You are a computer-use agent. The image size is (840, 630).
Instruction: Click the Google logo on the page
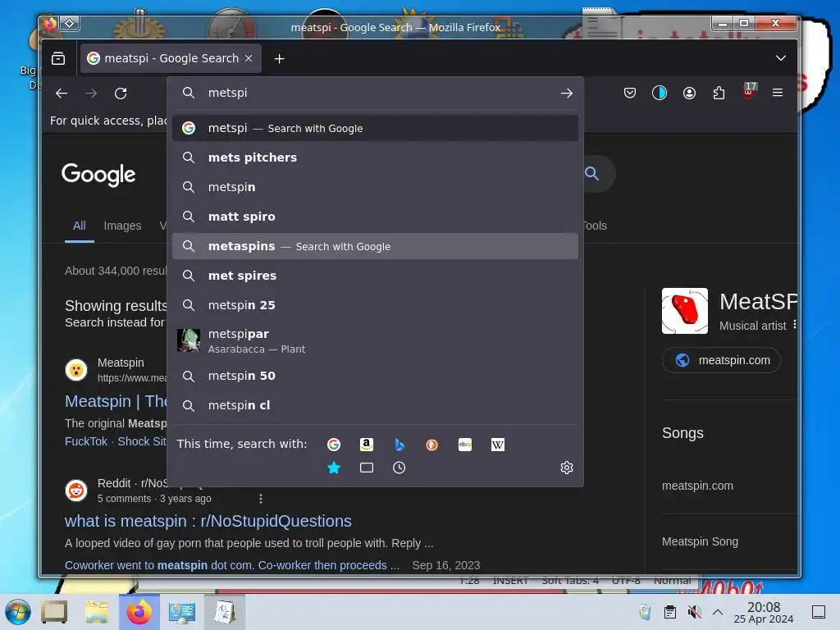coord(98,174)
